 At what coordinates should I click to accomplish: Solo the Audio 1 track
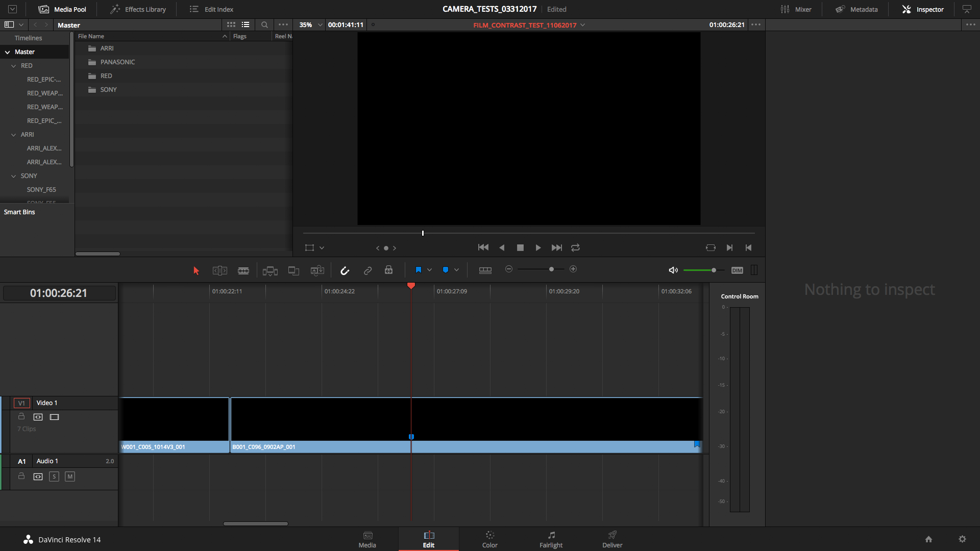click(x=54, y=477)
